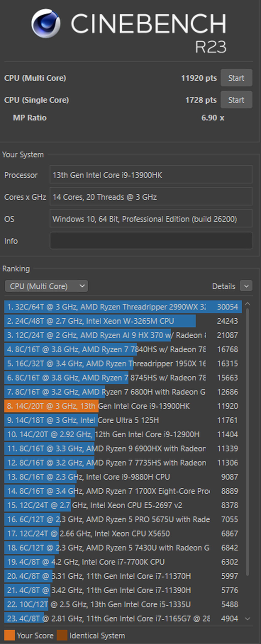Start the CPU Multi Core test
Screen dimensions: 261x644
coord(236,78)
